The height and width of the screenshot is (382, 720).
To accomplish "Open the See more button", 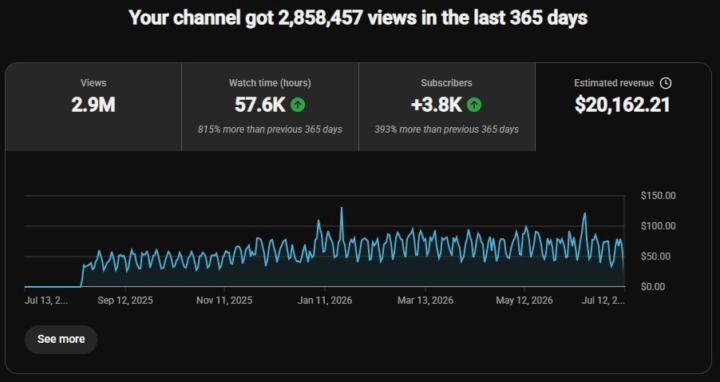I will pyautogui.click(x=61, y=339).
